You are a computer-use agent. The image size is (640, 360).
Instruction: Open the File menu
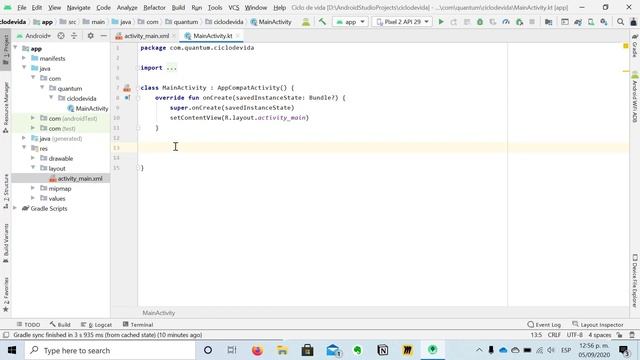(x=22, y=7)
